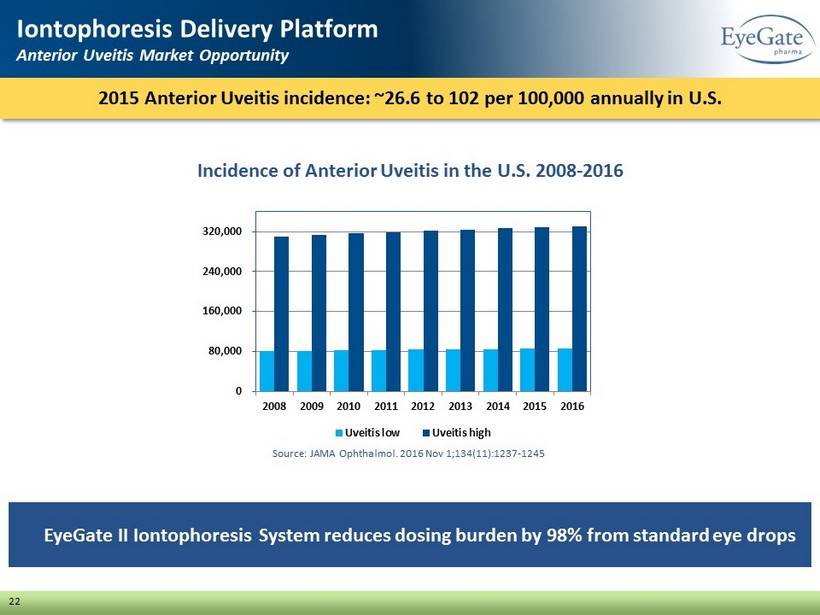The height and width of the screenshot is (615, 820).
Task: Click the 'Uveitis high' legend label
Action: point(461,433)
